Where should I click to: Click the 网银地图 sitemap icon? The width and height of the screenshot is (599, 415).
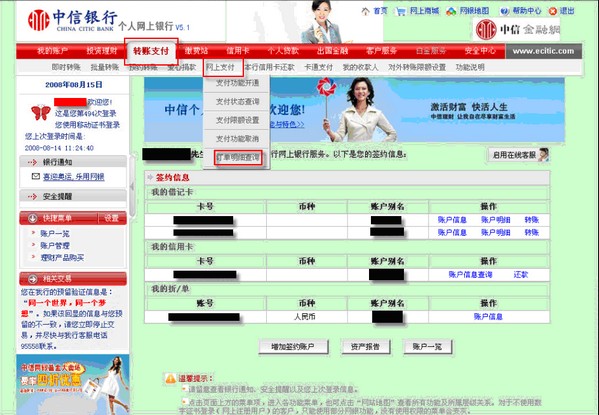pyautogui.click(x=451, y=11)
